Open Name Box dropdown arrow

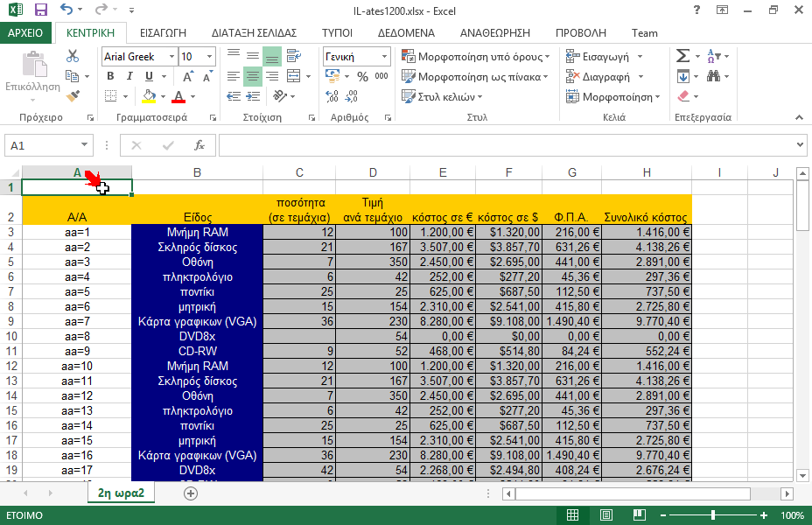[x=84, y=145]
